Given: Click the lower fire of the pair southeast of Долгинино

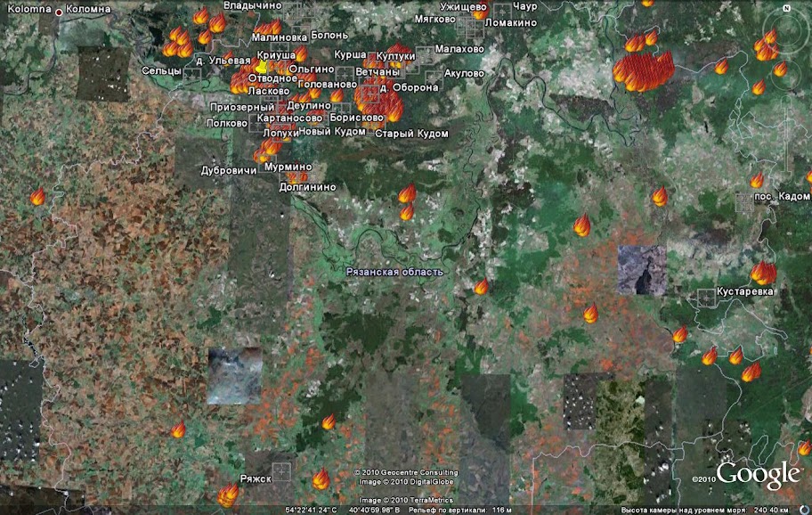Looking at the screenshot, I should pos(407,211).
